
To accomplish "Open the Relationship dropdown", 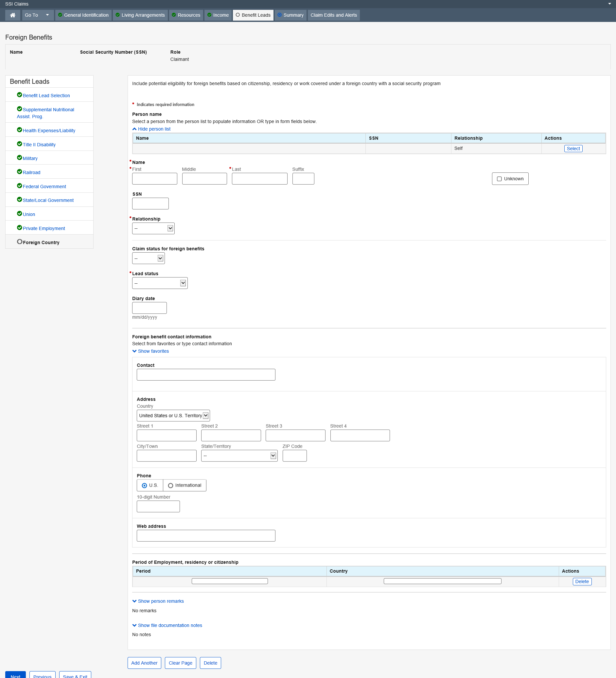I will (153, 229).
